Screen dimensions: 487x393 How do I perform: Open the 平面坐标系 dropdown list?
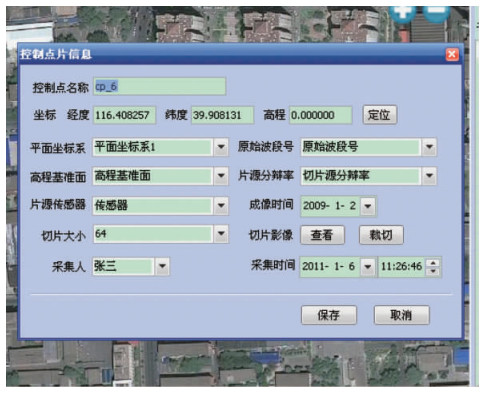click(221, 147)
